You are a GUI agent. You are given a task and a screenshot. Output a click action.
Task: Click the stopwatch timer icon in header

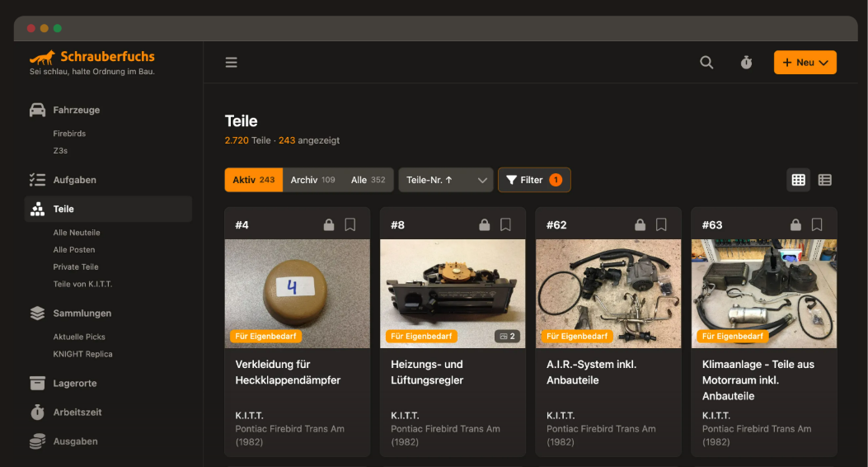click(x=746, y=62)
